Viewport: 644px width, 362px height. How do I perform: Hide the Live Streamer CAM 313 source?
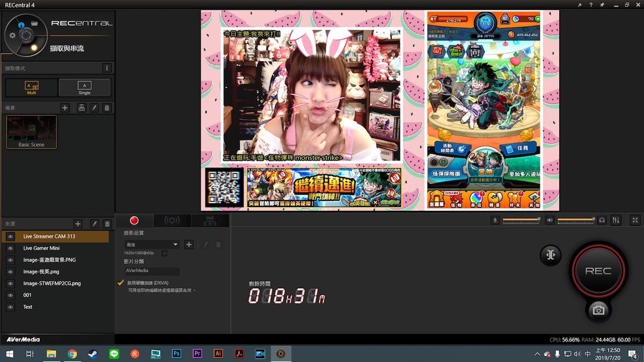pos(10,236)
